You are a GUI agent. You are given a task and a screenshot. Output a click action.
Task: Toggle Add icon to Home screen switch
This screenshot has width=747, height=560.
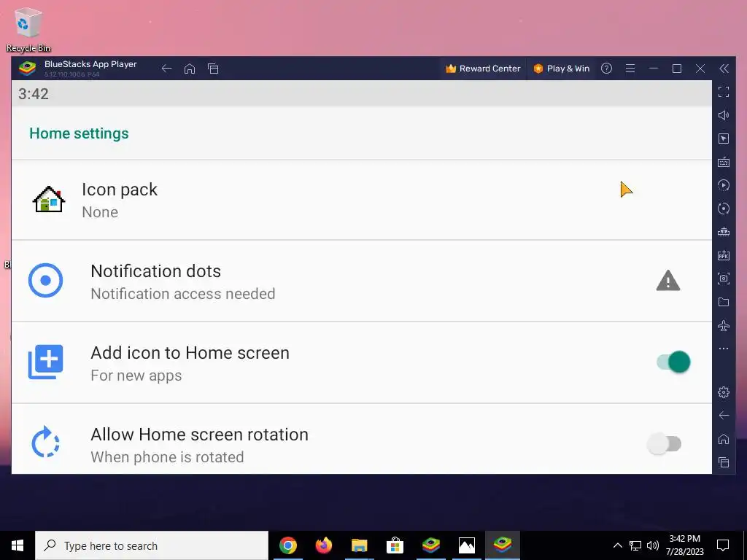point(673,362)
